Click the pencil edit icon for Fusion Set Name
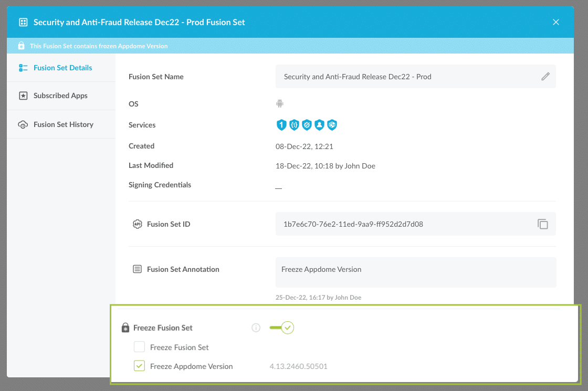Screen dimensions: 588x391 [545, 77]
